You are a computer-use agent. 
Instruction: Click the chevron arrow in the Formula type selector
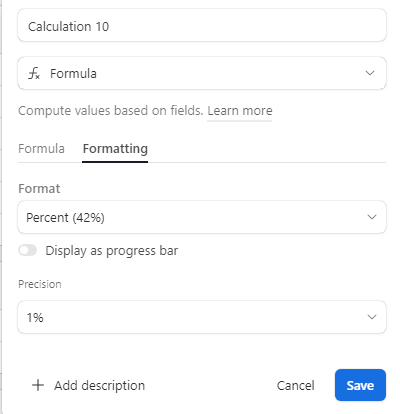pos(370,73)
